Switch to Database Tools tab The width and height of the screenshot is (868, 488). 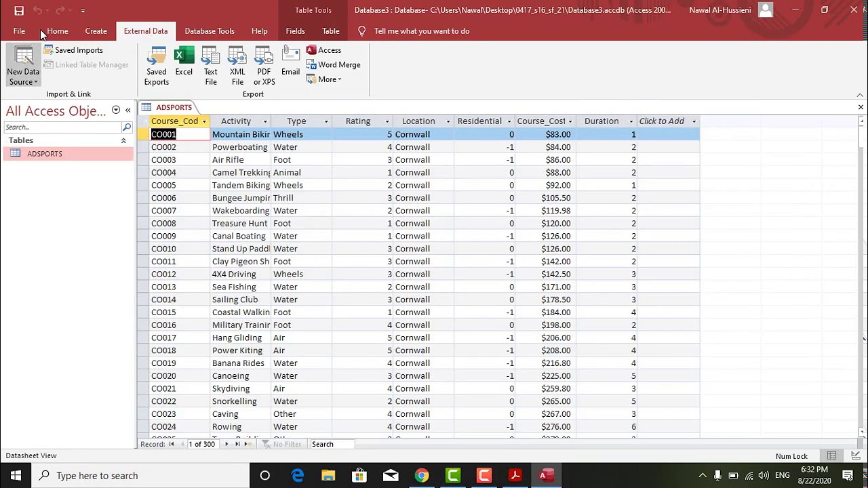210,31
